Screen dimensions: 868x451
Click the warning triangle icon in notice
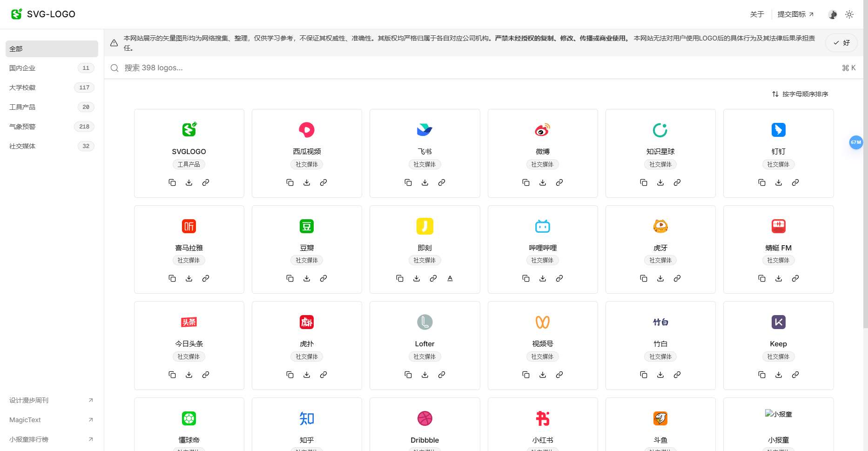(x=114, y=43)
